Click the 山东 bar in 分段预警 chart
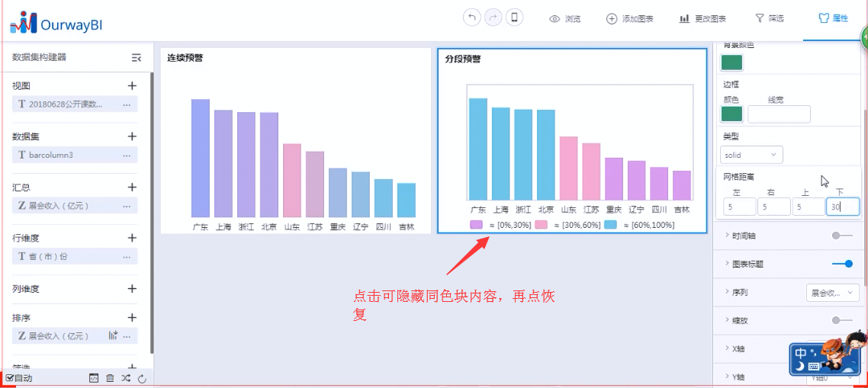Screen dimensions: 868x388 (x=568, y=168)
